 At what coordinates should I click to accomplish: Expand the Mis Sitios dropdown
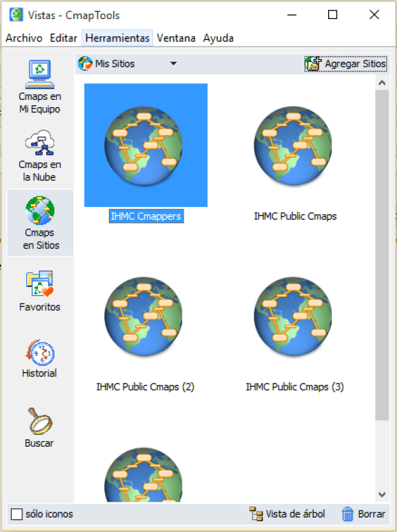173,64
